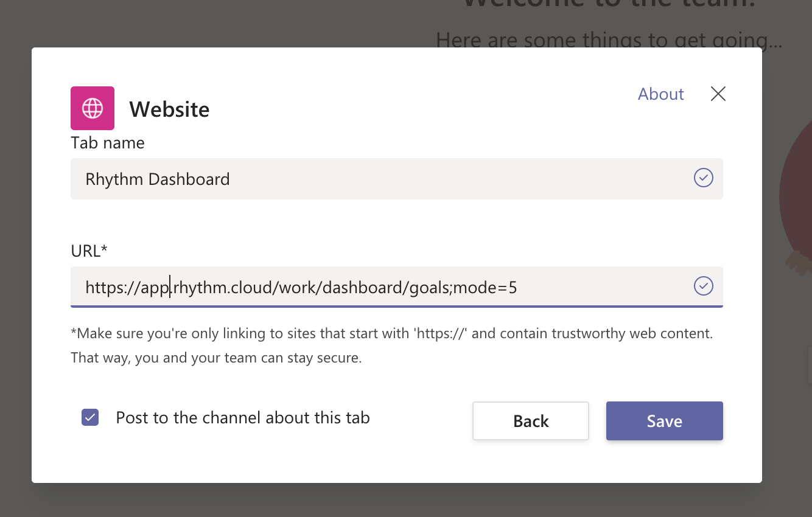812x517 pixels.
Task: Click the https security notice text
Action: click(392, 345)
